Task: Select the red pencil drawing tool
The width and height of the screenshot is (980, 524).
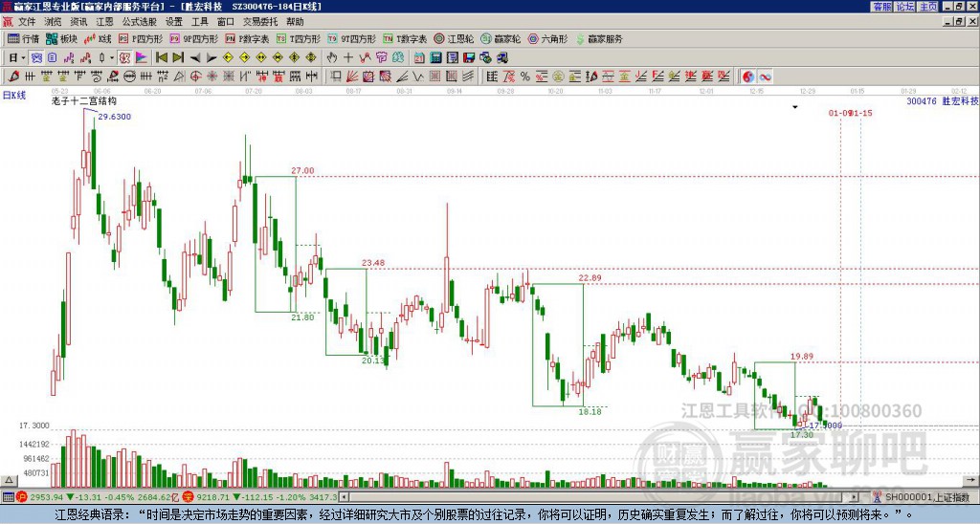Action: 13,76
